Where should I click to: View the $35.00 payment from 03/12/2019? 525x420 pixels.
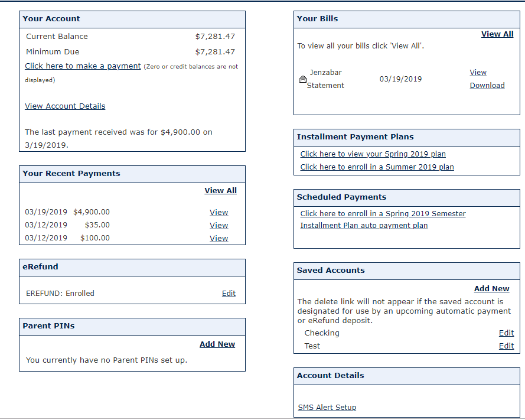pyautogui.click(x=219, y=225)
